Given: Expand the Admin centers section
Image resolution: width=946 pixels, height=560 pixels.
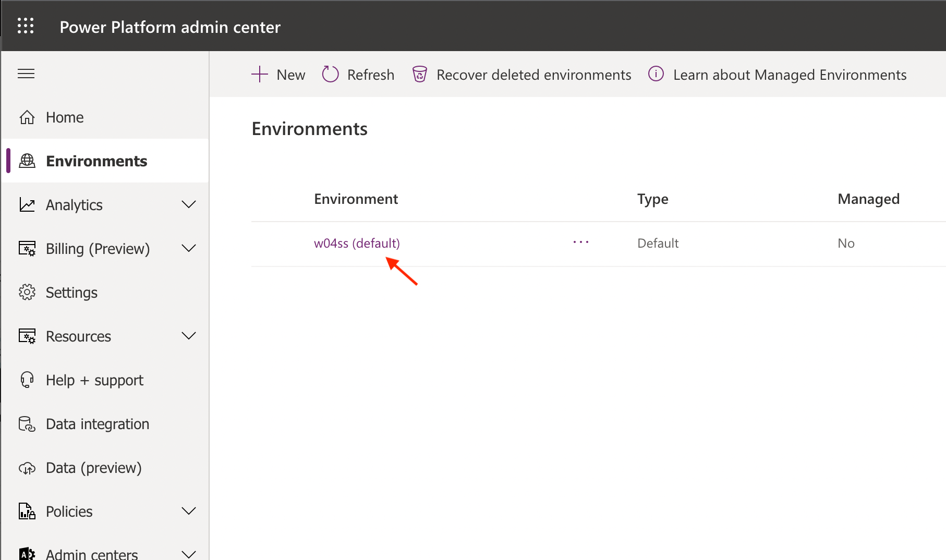Looking at the screenshot, I should click(188, 553).
